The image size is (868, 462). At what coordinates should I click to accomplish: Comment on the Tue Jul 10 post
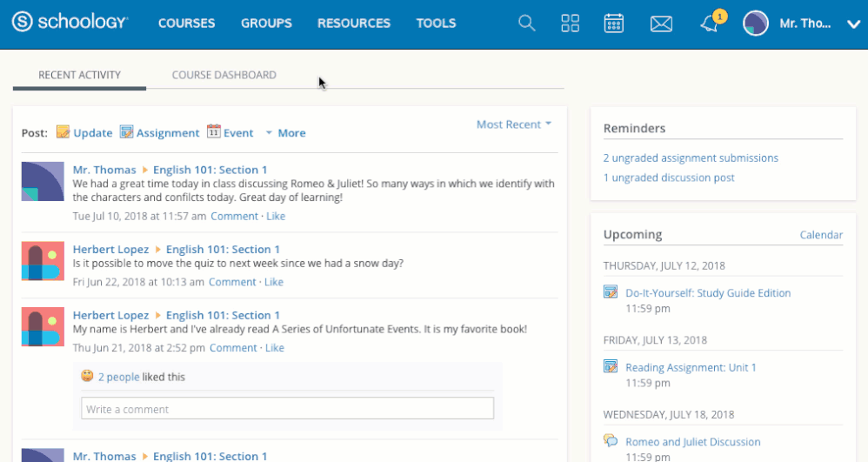234,216
